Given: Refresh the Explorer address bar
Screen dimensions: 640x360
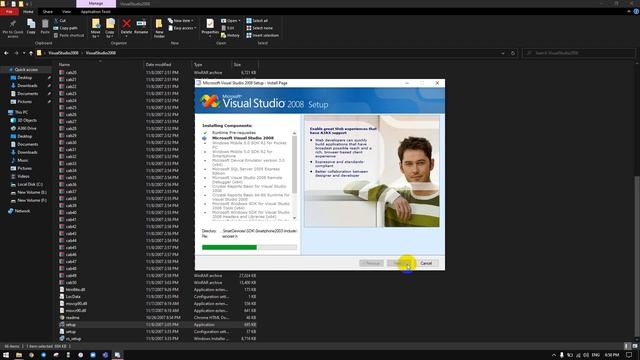Looking at the screenshot, I should point(513,53).
